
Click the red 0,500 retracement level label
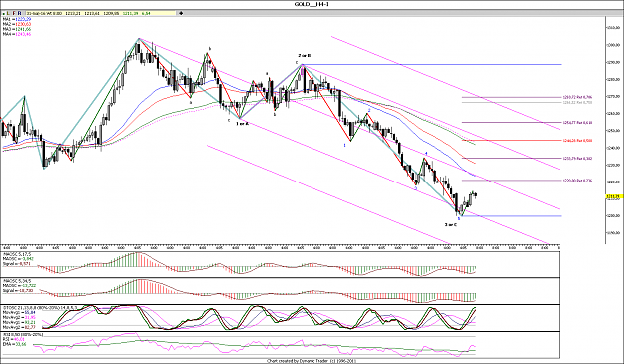click(x=577, y=141)
